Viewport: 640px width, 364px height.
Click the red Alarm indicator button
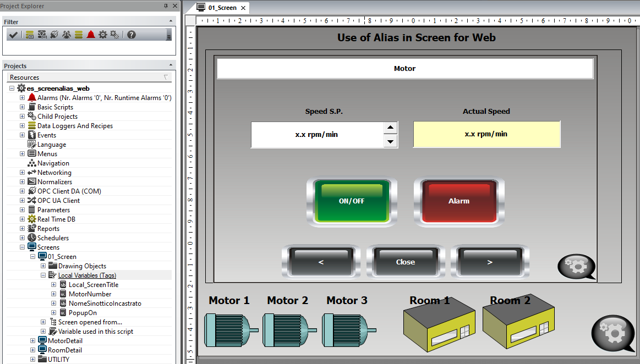click(x=459, y=201)
